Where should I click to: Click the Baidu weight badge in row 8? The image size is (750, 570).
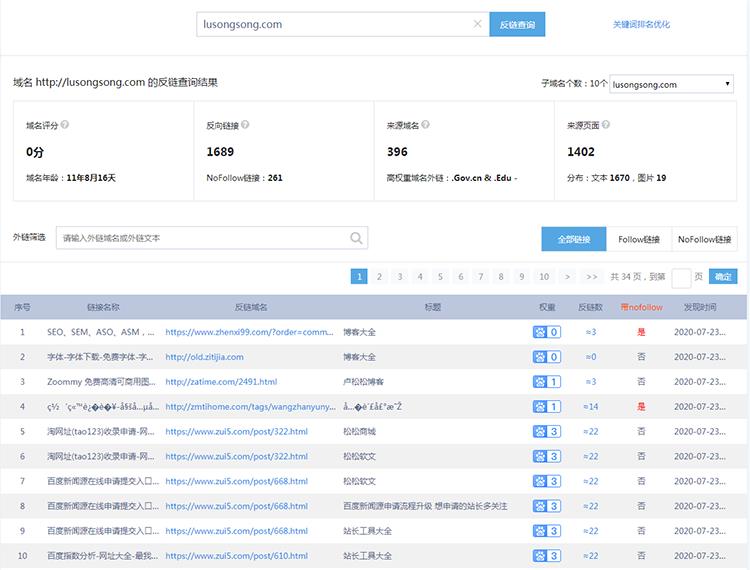click(x=547, y=506)
